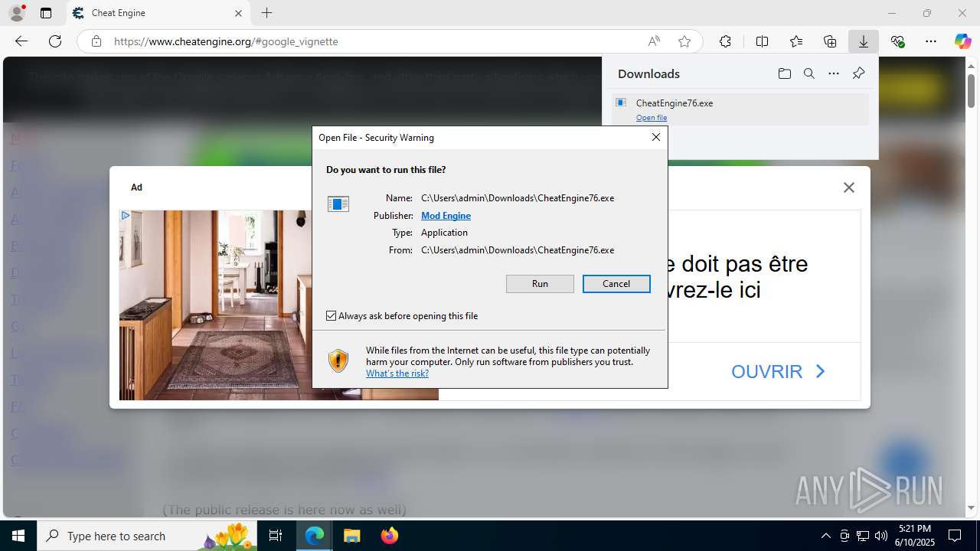Toggle Split screen icon
980x551 pixels.
[762, 41]
